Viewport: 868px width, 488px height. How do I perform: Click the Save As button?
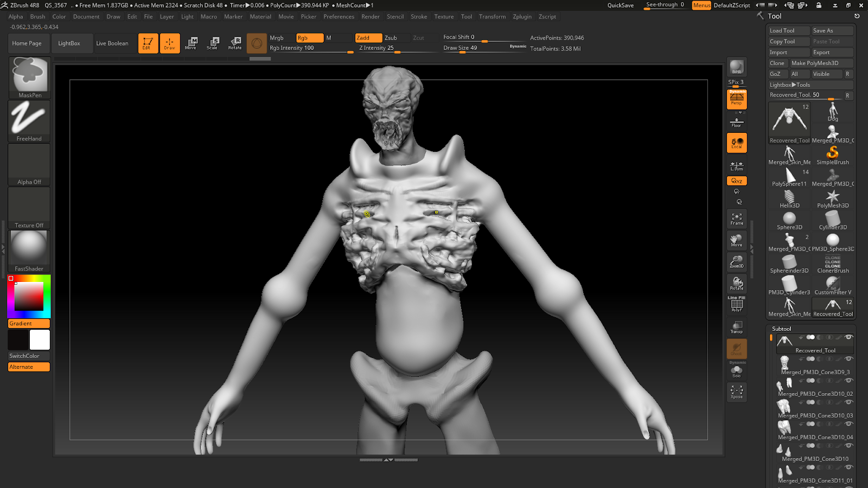pos(832,31)
